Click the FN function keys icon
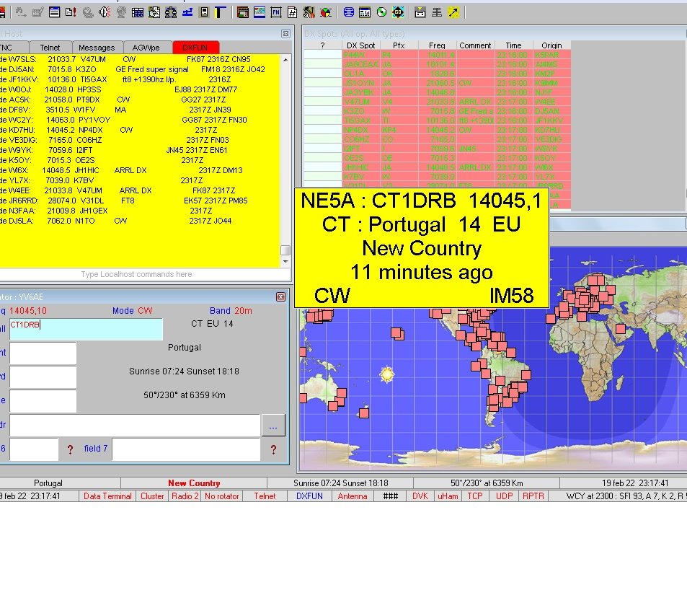This screenshot has width=687, height=616. 276,12
